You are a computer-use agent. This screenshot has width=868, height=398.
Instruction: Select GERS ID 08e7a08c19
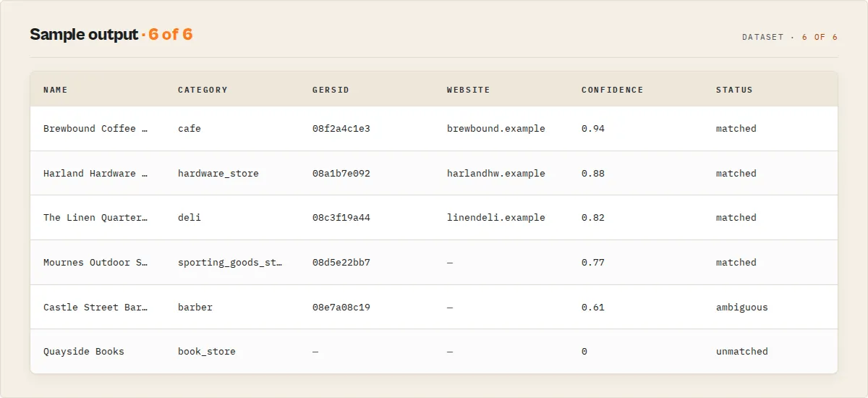pos(341,308)
